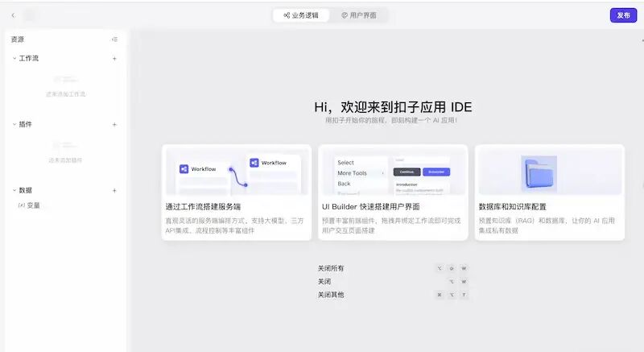Collapse the 插件 section chevron

tap(14, 124)
